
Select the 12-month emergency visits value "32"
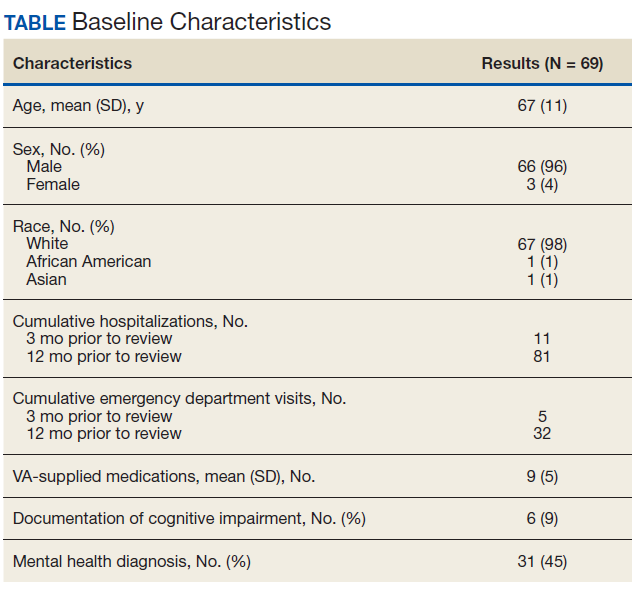(542, 434)
